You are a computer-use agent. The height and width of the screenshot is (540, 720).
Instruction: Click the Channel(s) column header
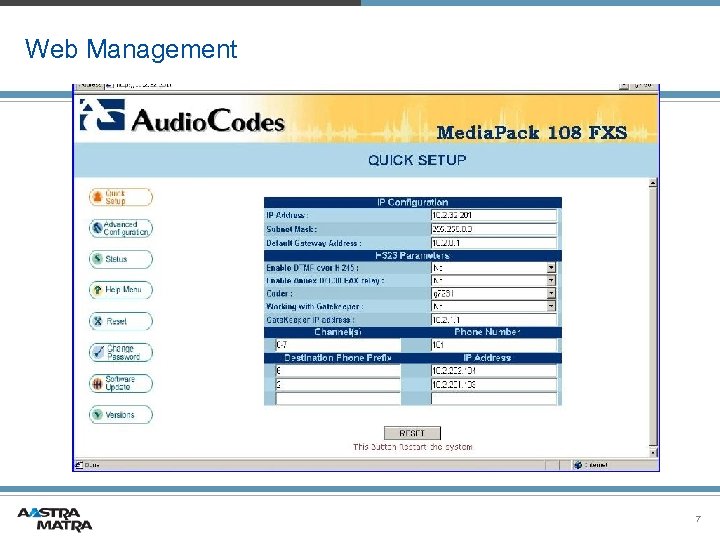coord(338,332)
